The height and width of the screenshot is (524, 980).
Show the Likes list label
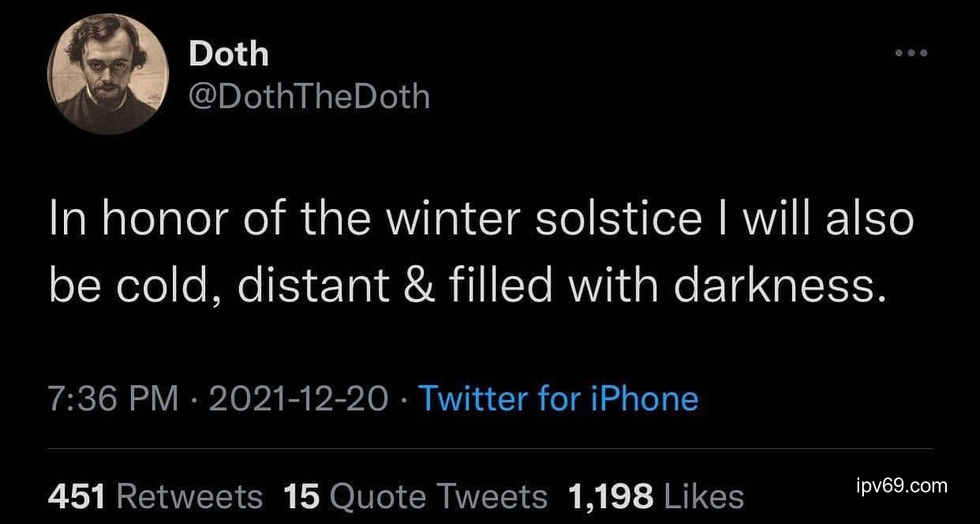click(x=704, y=496)
